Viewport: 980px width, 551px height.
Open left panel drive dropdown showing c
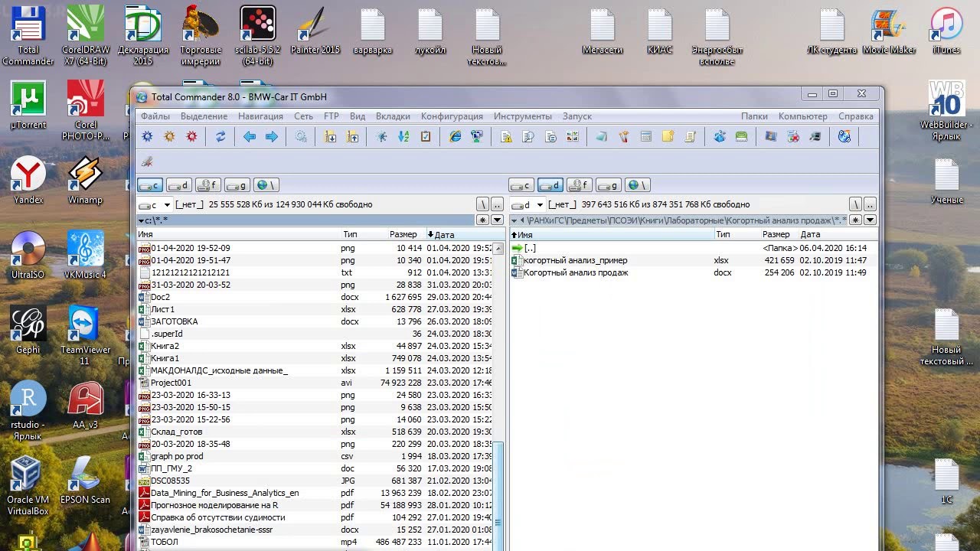point(155,205)
